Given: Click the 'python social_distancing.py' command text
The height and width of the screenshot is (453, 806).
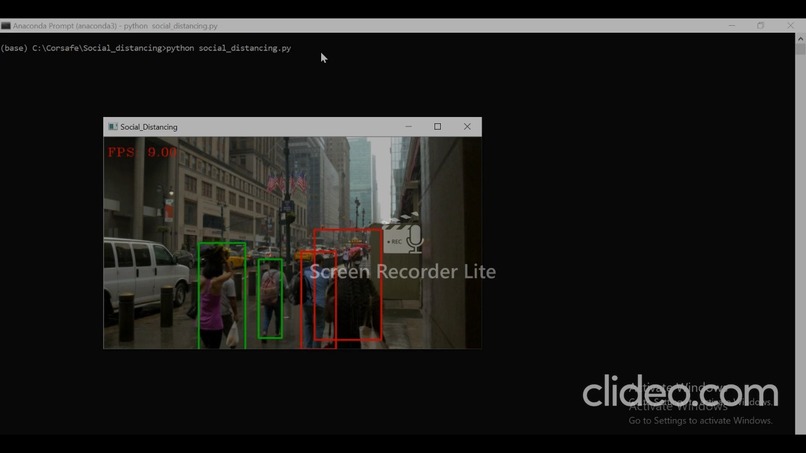Looking at the screenshot, I should 228,48.
